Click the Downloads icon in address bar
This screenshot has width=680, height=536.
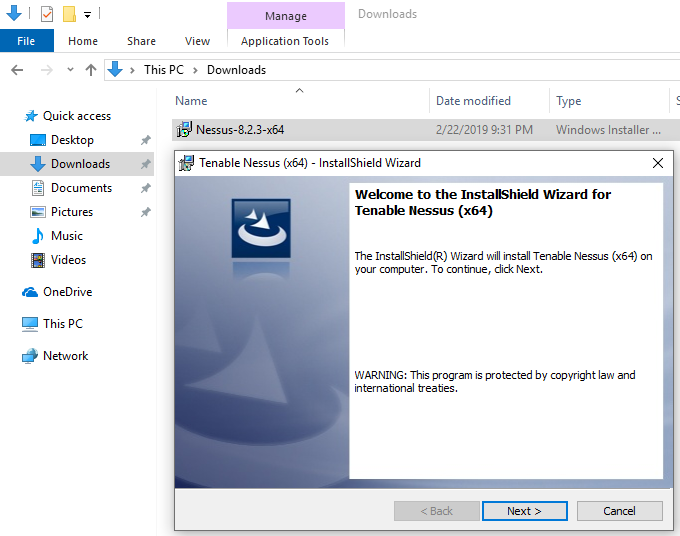tap(115, 69)
